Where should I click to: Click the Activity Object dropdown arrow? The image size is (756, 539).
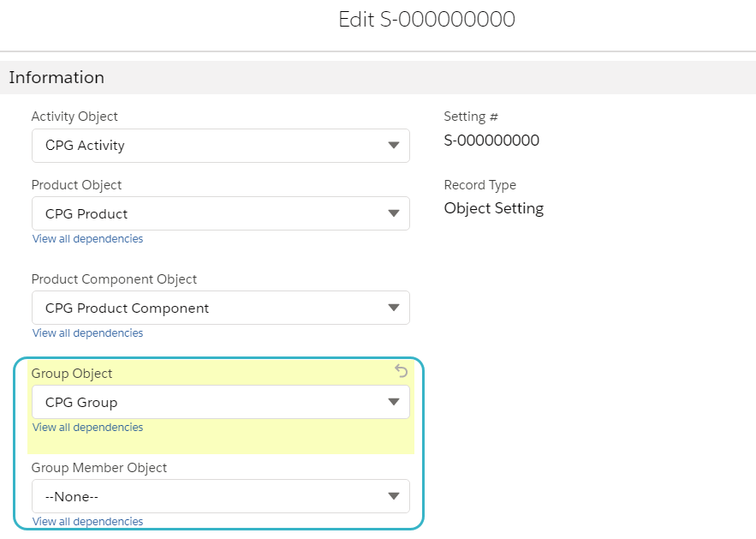(x=393, y=146)
